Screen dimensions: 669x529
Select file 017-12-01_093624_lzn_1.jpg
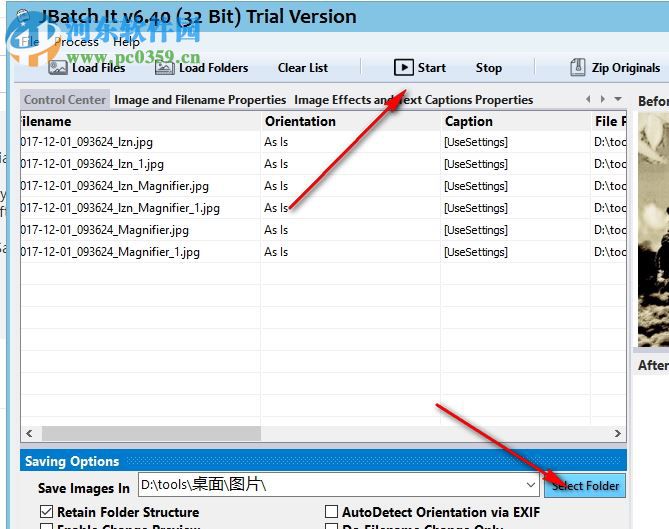[92, 164]
